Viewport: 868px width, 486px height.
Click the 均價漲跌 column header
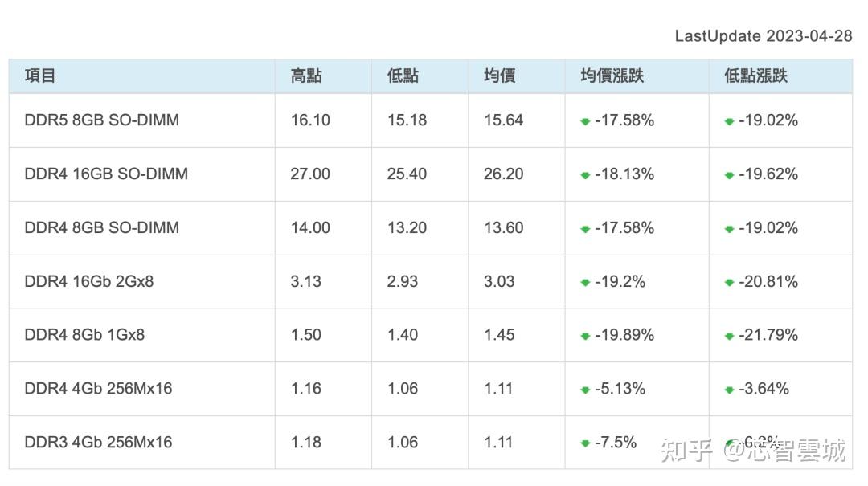612,76
